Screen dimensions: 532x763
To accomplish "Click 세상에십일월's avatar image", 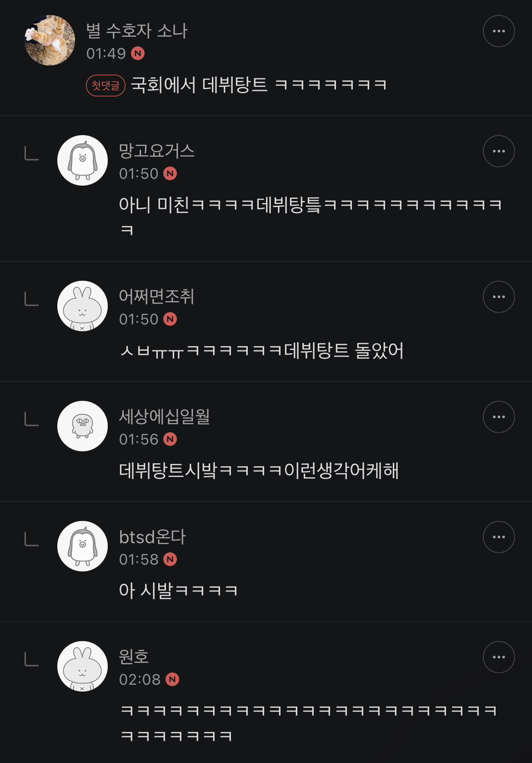I will click(82, 426).
